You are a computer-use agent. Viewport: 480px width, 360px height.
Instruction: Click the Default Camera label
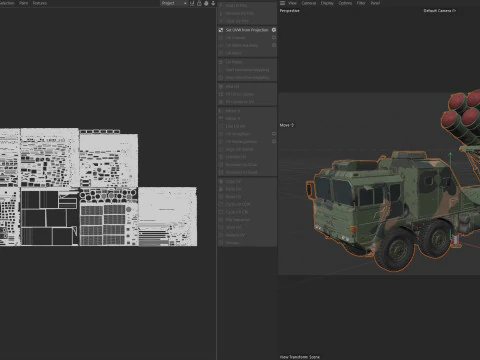tap(437, 11)
